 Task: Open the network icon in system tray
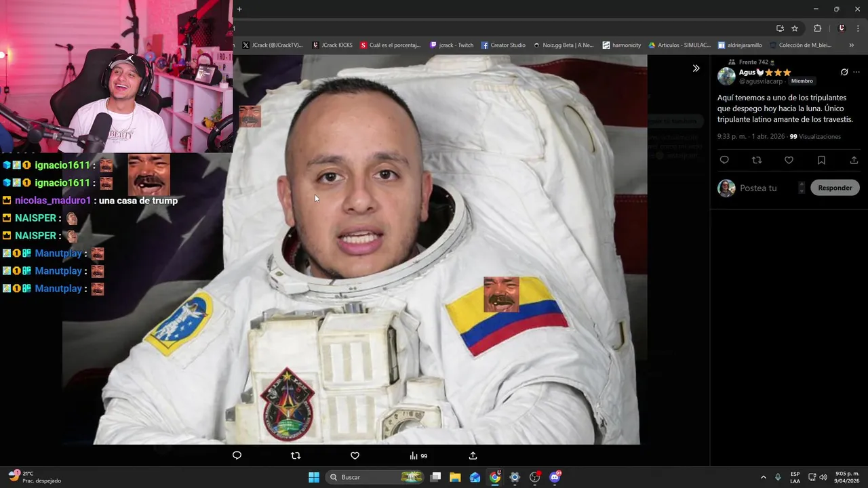click(x=812, y=477)
